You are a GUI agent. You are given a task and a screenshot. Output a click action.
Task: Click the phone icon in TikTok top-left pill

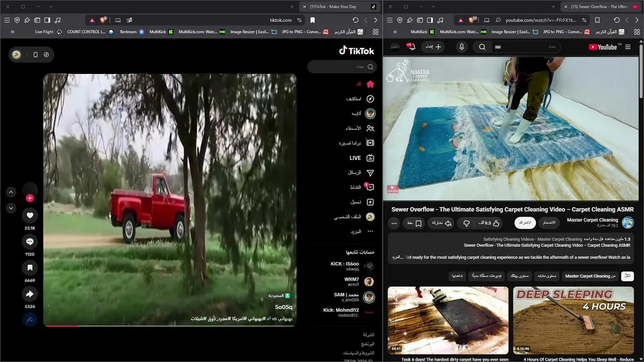pyautogui.click(x=35, y=55)
